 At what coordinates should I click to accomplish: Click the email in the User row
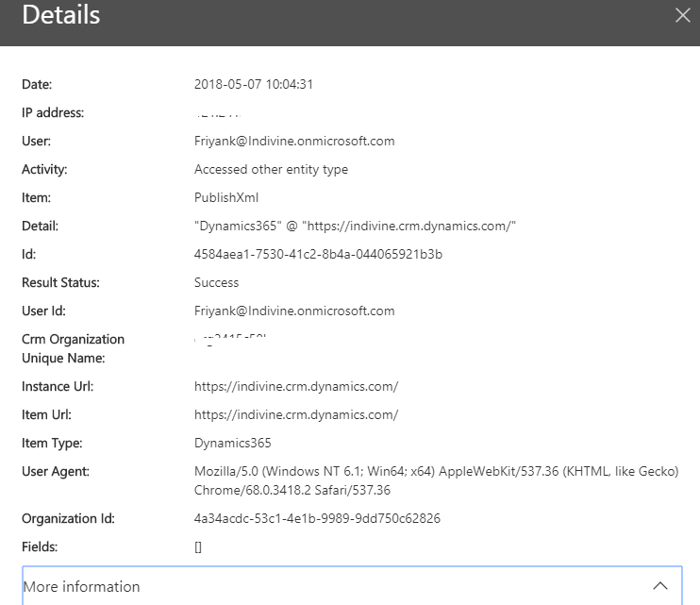click(x=293, y=142)
